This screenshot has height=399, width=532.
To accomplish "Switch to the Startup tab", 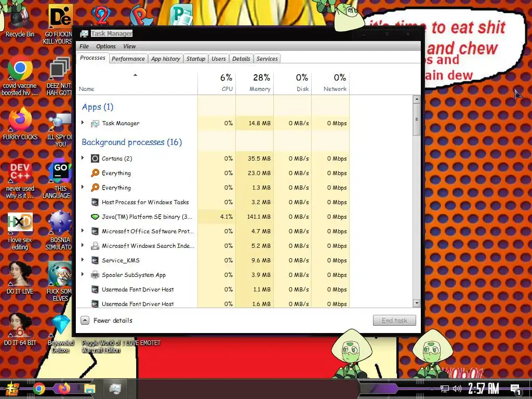I will [196, 59].
